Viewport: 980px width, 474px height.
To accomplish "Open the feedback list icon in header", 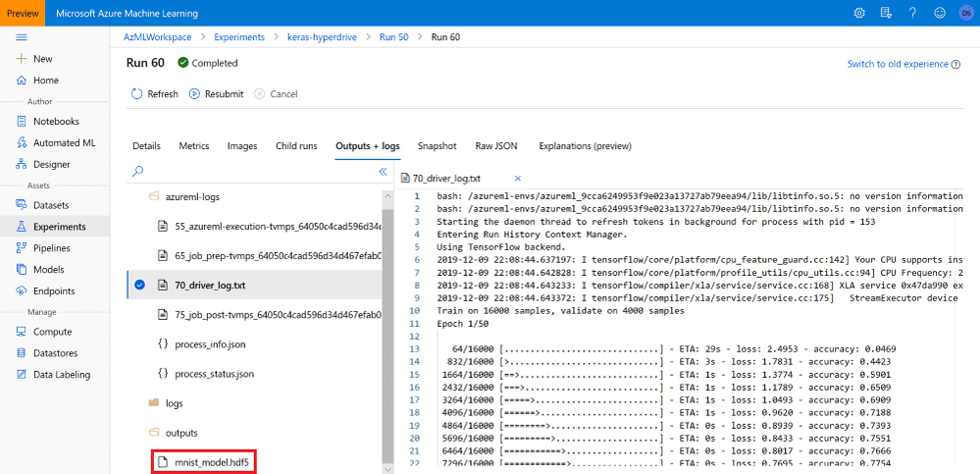I will (886, 13).
